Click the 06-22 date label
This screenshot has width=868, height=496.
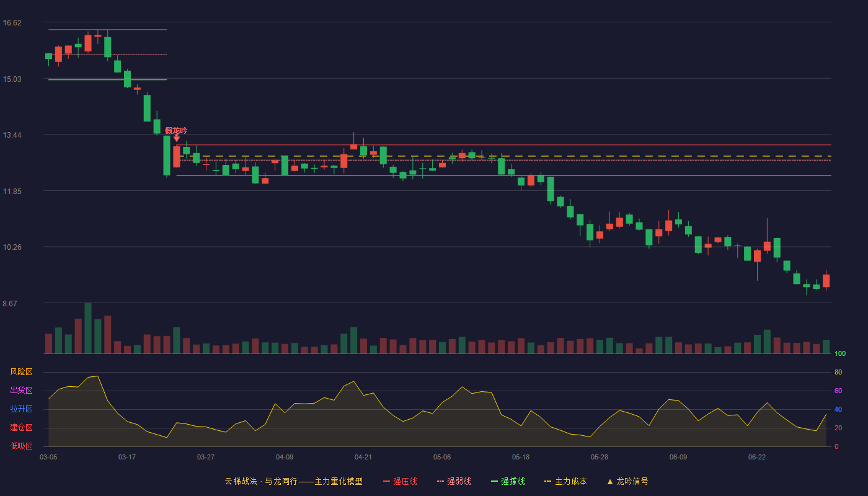point(757,457)
